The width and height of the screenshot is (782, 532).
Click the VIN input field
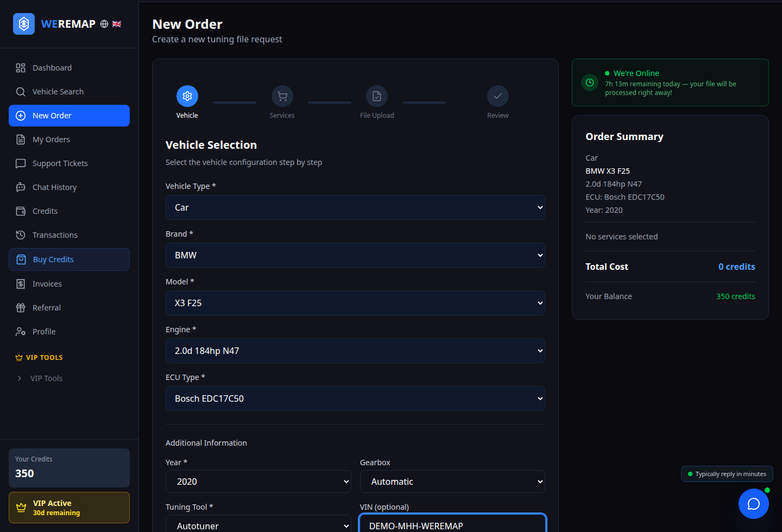point(452,523)
